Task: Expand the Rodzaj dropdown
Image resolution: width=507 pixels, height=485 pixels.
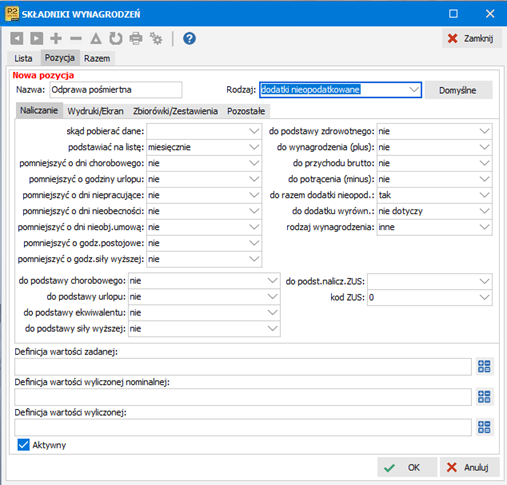Action: pos(414,90)
